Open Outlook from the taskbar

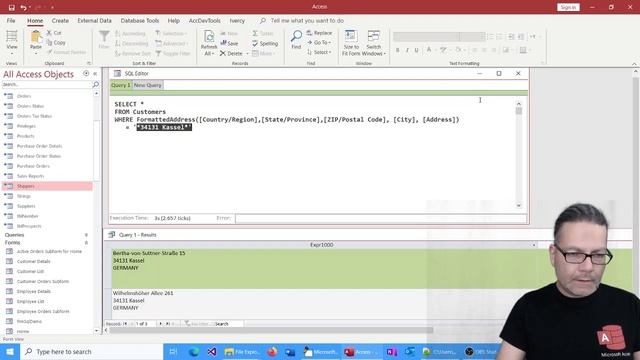(x=410, y=351)
